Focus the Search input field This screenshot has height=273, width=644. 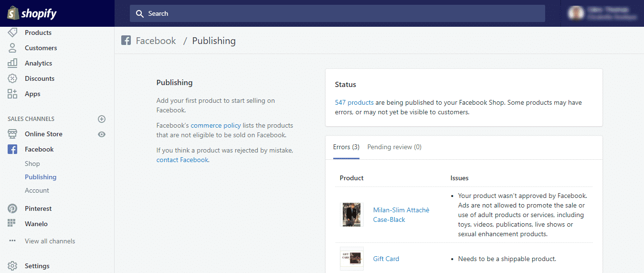pyautogui.click(x=337, y=13)
